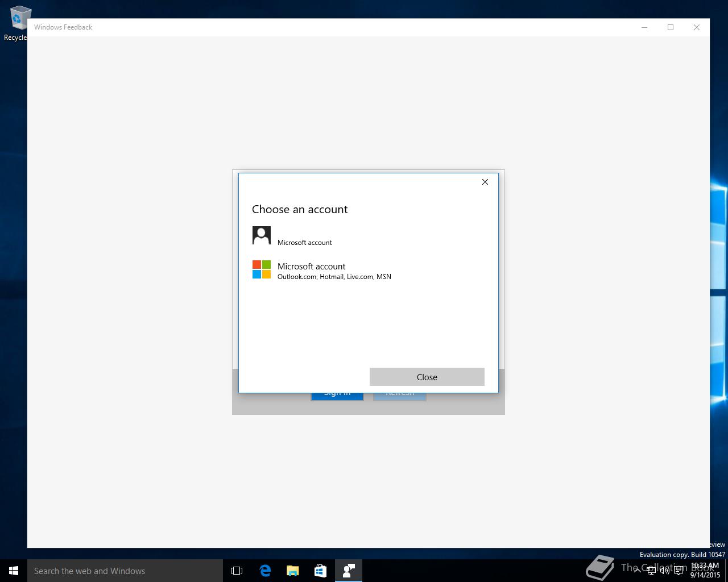Viewport: 728px width, 582px height.
Task: Click the Search the web and Windows box
Action: (x=125, y=571)
